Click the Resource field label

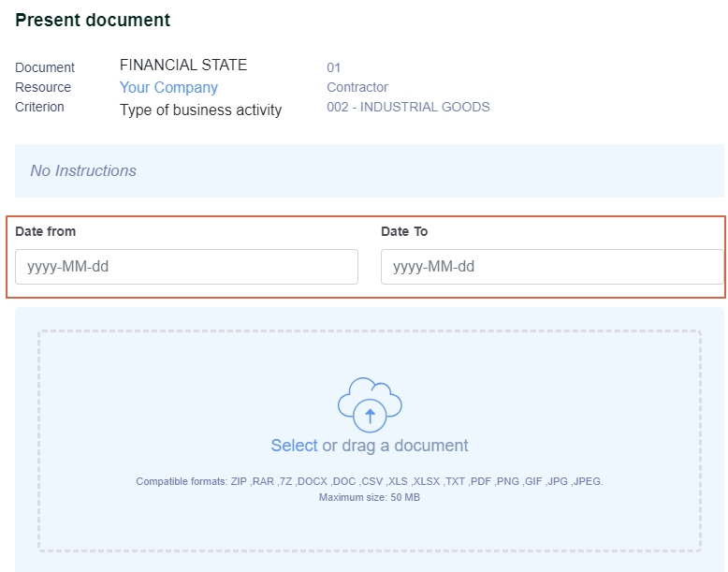click(43, 87)
